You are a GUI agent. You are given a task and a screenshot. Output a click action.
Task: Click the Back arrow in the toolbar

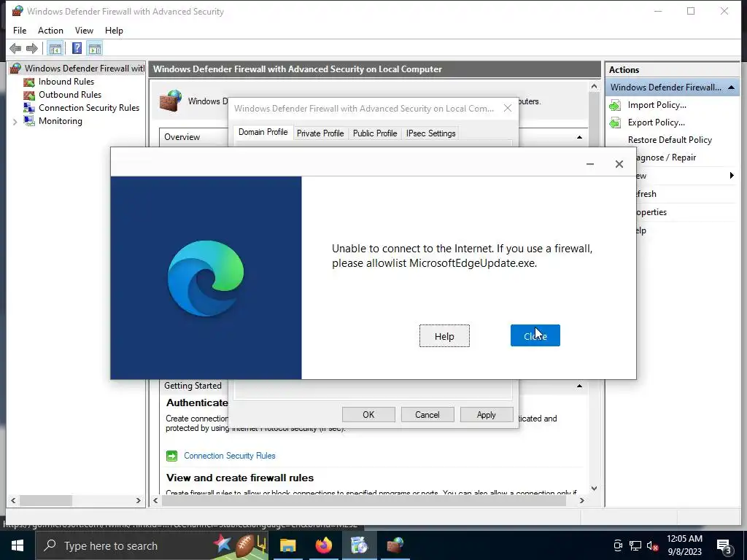click(15, 48)
